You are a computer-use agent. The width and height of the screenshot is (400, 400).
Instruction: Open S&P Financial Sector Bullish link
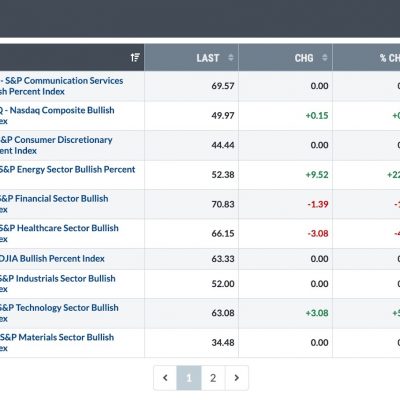[54, 204]
